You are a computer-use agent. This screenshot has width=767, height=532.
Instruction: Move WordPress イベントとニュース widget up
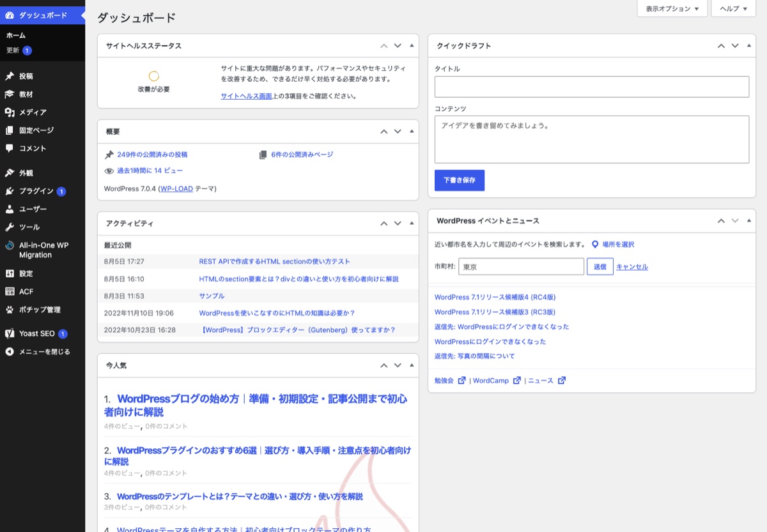click(721, 220)
